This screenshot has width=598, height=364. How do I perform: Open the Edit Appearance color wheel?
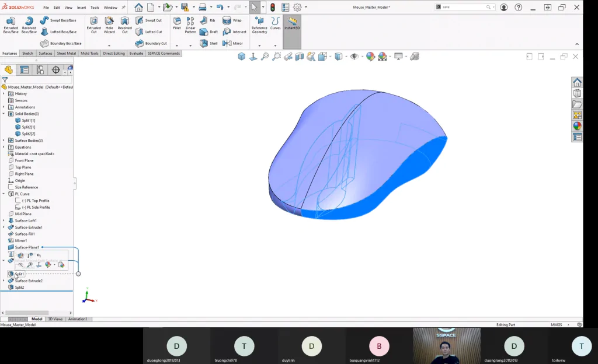tap(370, 57)
